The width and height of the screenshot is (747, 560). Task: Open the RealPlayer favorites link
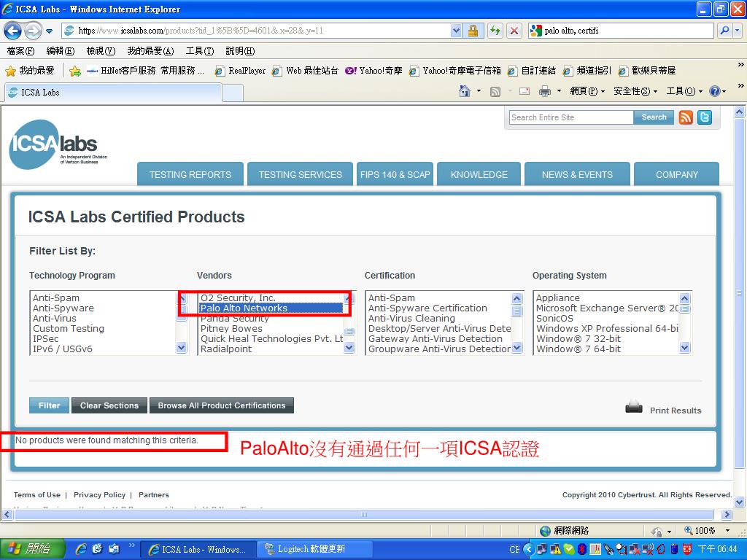[x=240, y=71]
